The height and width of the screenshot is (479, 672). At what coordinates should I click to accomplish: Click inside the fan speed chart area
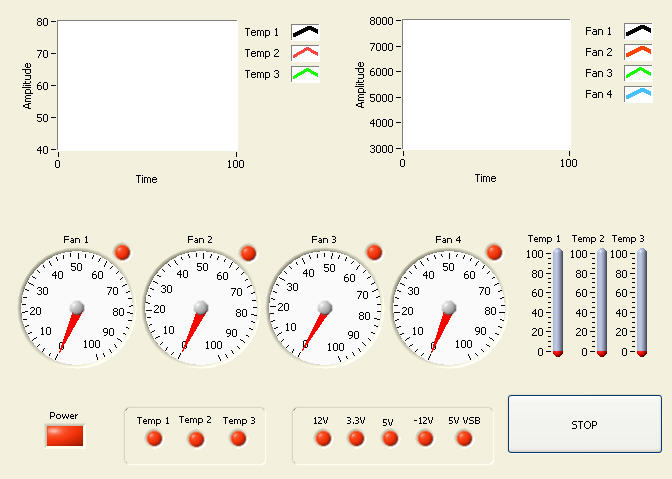485,85
